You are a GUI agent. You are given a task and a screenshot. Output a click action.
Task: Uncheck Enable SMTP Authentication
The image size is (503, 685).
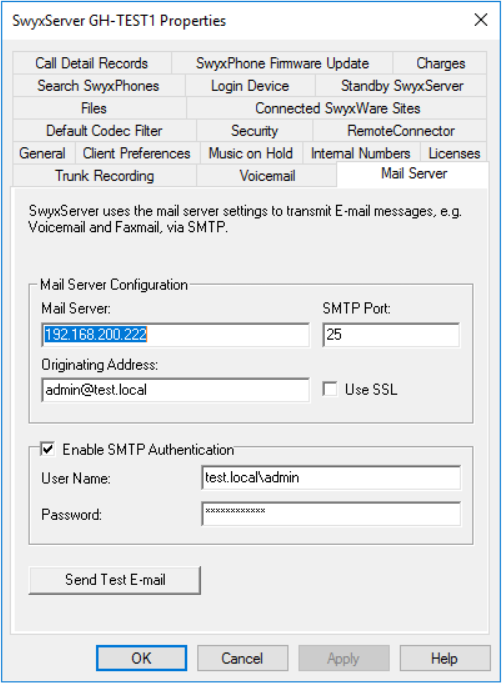coord(48,449)
